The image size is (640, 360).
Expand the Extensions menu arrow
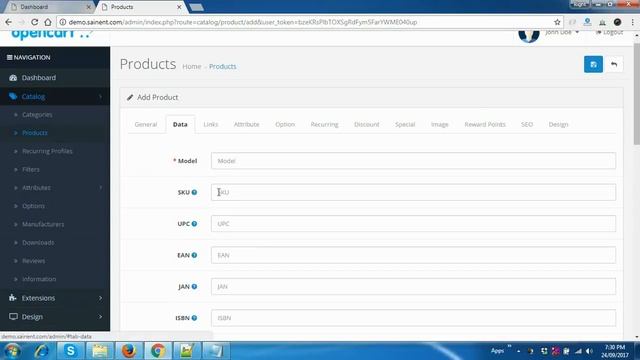click(100, 298)
